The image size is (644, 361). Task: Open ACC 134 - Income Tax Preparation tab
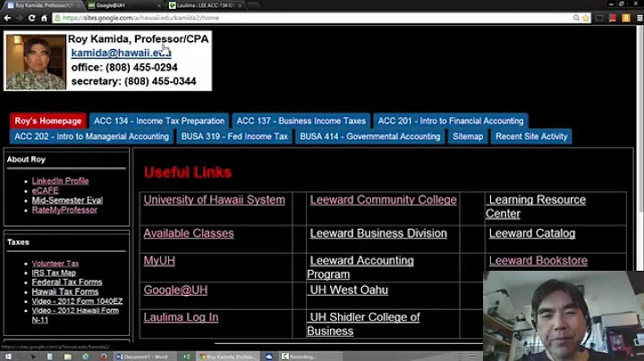pos(159,121)
